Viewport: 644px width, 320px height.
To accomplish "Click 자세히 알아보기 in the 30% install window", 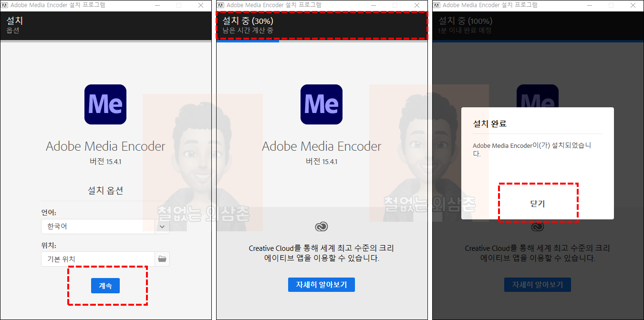I will 322,285.
